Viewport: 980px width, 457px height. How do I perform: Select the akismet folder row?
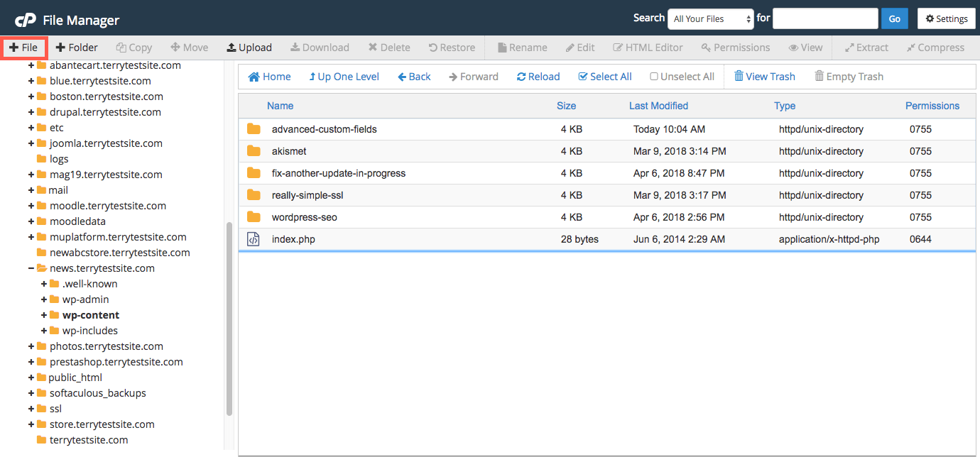(607, 151)
